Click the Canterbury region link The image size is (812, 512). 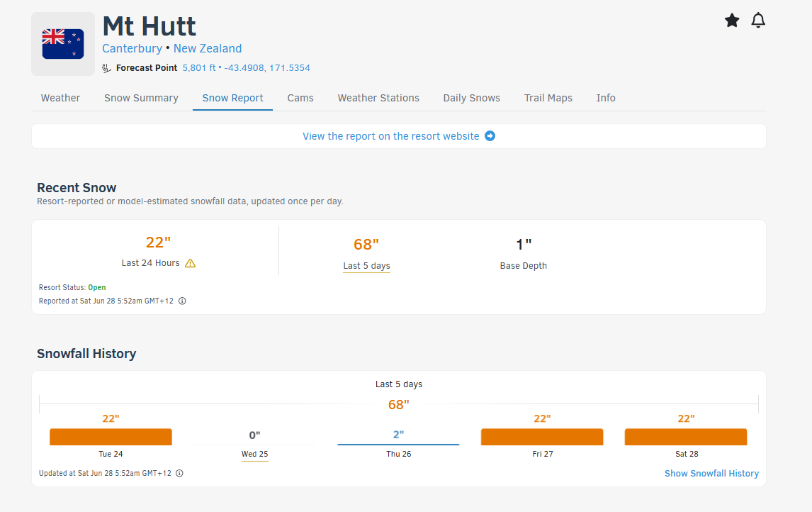pos(132,49)
